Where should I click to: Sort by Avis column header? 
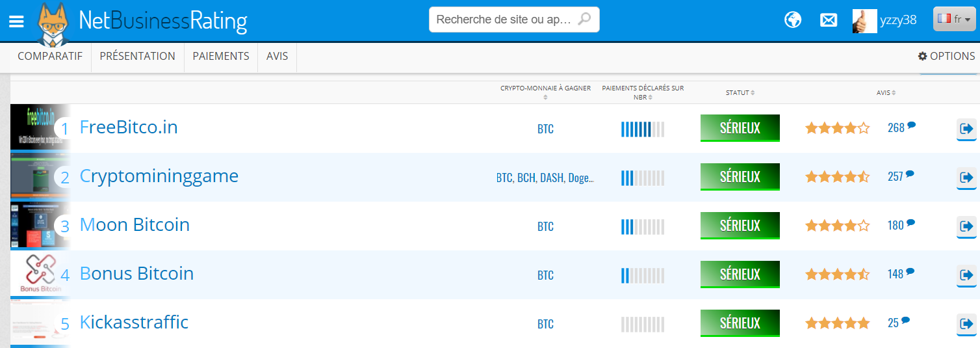tap(886, 93)
